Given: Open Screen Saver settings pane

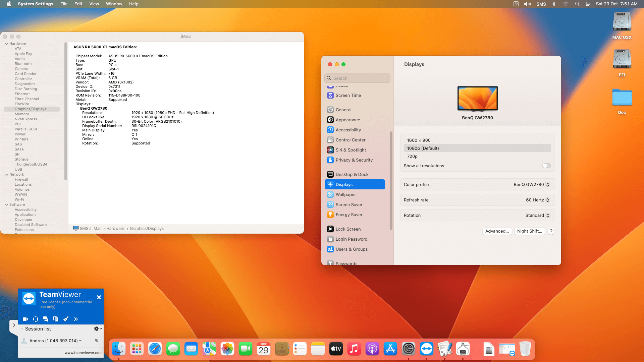Looking at the screenshot, I should pyautogui.click(x=355, y=205).
